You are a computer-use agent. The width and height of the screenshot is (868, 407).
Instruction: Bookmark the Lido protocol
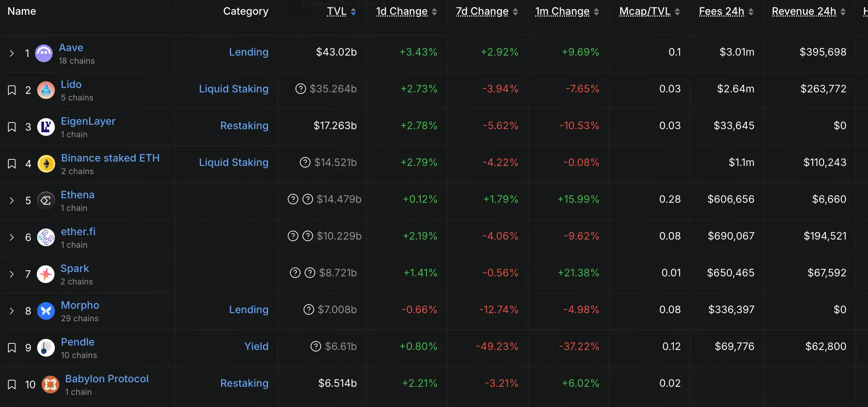pyautogui.click(x=12, y=90)
